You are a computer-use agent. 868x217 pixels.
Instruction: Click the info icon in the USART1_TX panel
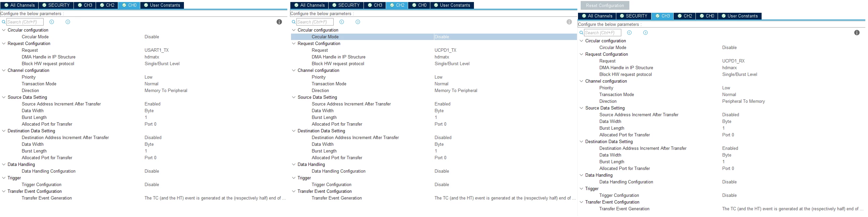pyautogui.click(x=279, y=22)
